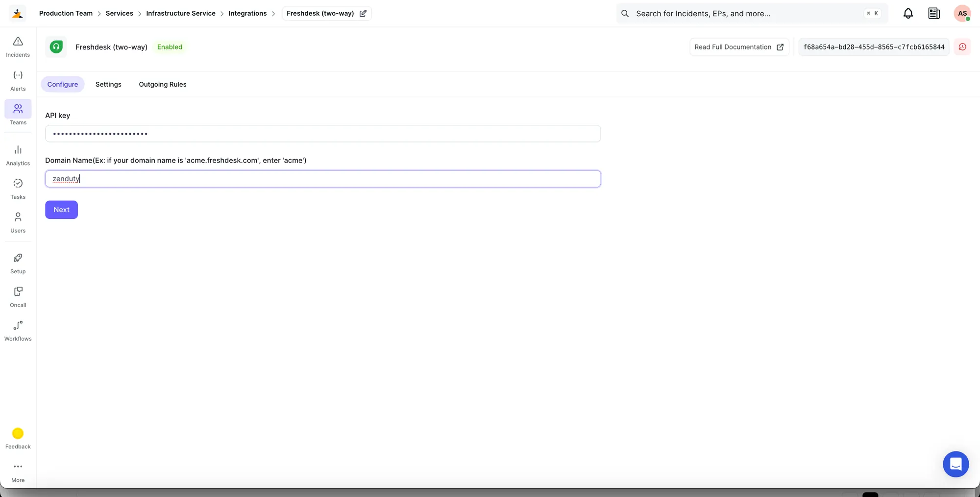Switch to the Settings tab
Image resolution: width=980 pixels, height=497 pixels.
tap(108, 84)
